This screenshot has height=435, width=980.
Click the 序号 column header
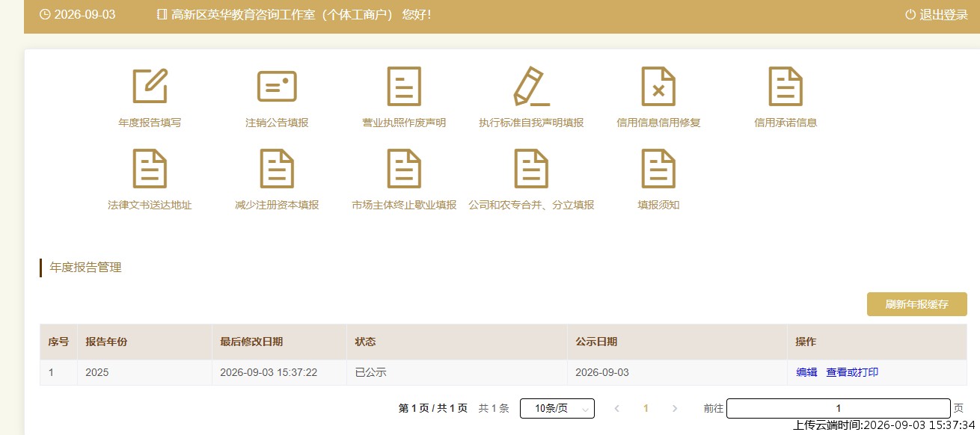(x=58, y=342)
